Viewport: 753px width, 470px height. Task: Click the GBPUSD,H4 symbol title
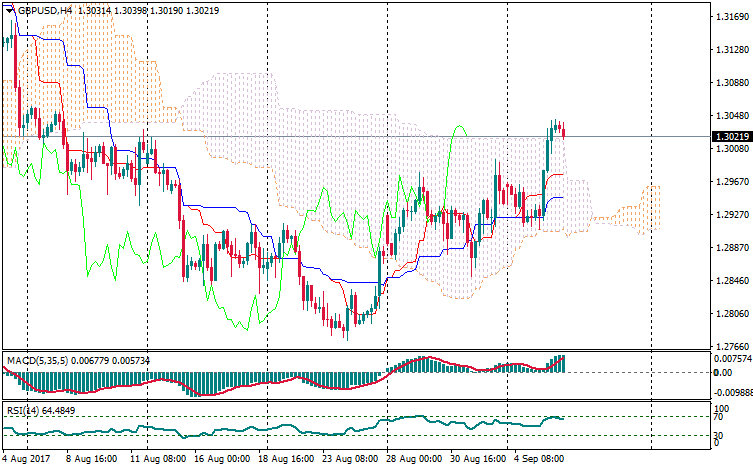point(44,9)
